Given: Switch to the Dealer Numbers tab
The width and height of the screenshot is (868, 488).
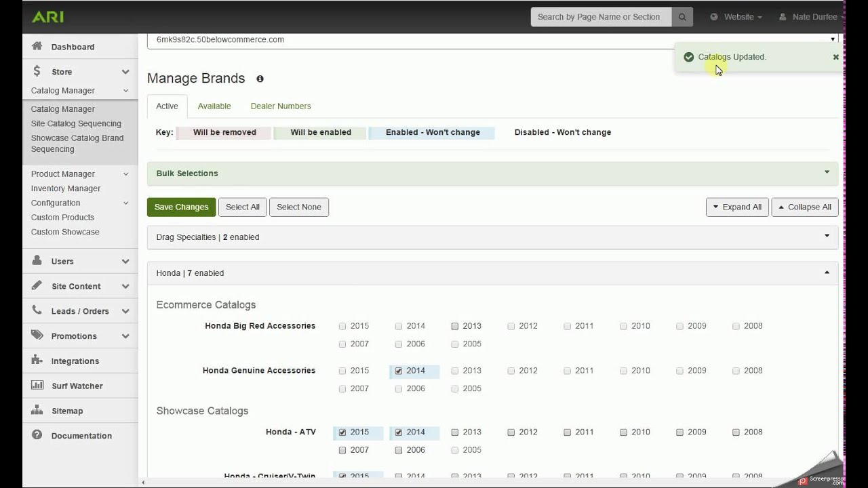Looking at the screenshot, I should (281, 106).
